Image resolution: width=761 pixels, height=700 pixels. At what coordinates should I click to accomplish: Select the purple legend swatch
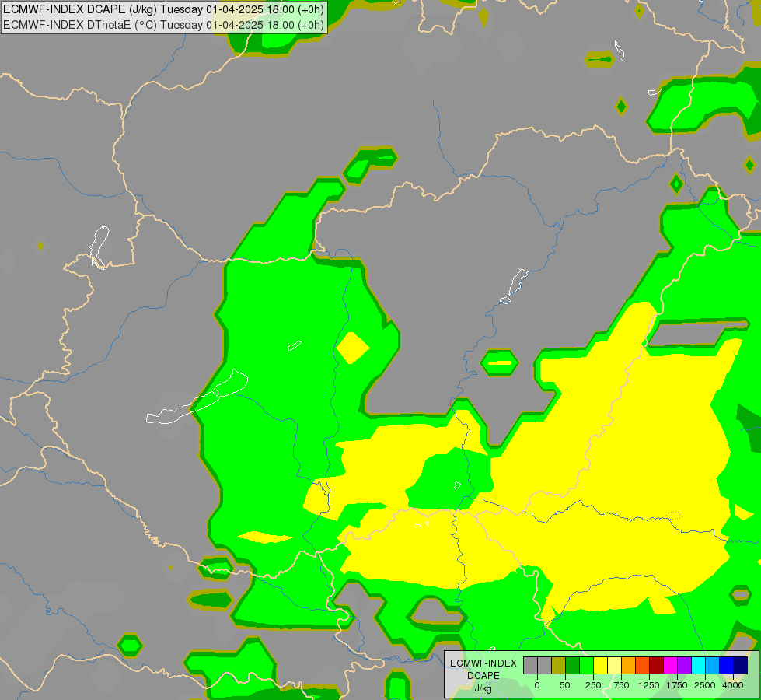(x=685, y=666)
